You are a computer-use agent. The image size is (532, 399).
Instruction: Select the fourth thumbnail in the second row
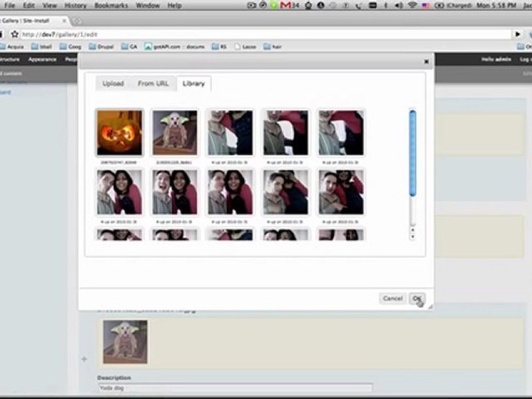[286, 192]
